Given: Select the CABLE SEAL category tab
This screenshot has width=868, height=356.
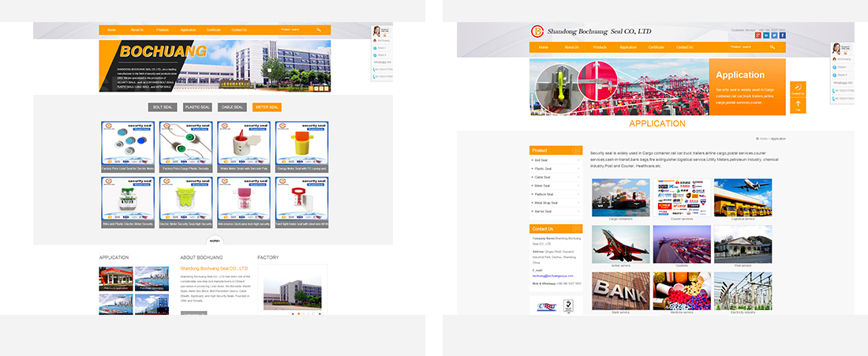Looking at the screenshot, I should click(232, 107).
